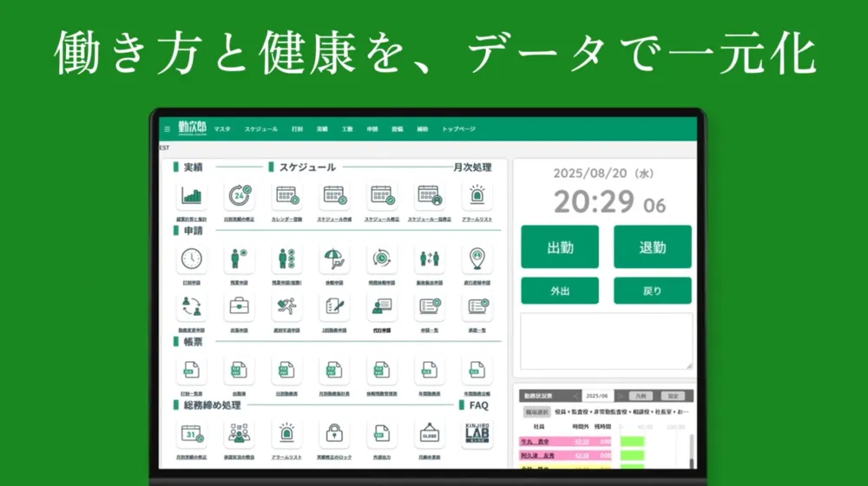This screenshot has width=868, height=486.
Task: Go to next month in 勤務状況表
Action: (x=621, y=397)
